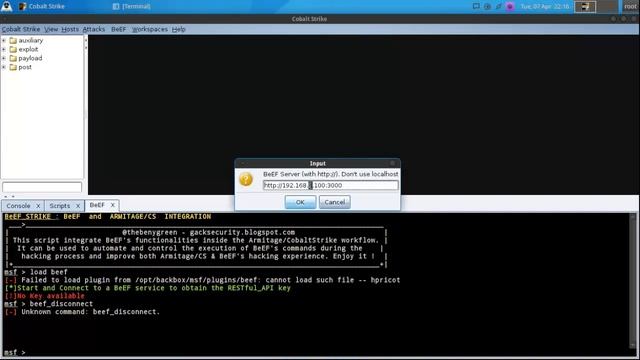This screenshot has width=640, height=360.
Task: Click the round tray icon beside chat
Action: pos(487,6)
